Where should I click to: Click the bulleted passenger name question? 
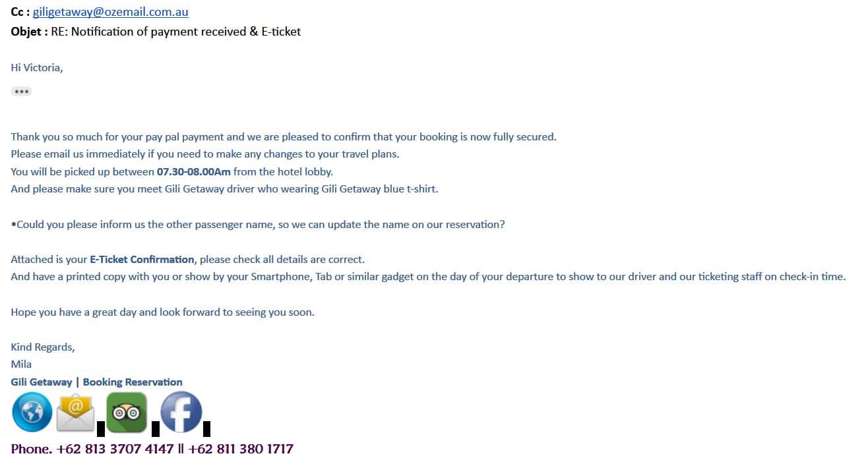tap(258, 225)
